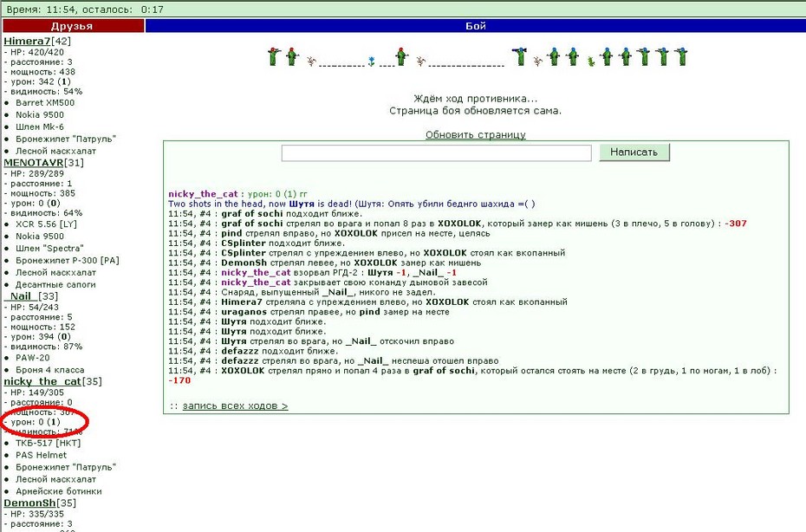Click the XCR 5.56 [LY] weapon item
The width and height of the screenshot is (806, 532).
(46, 224)
